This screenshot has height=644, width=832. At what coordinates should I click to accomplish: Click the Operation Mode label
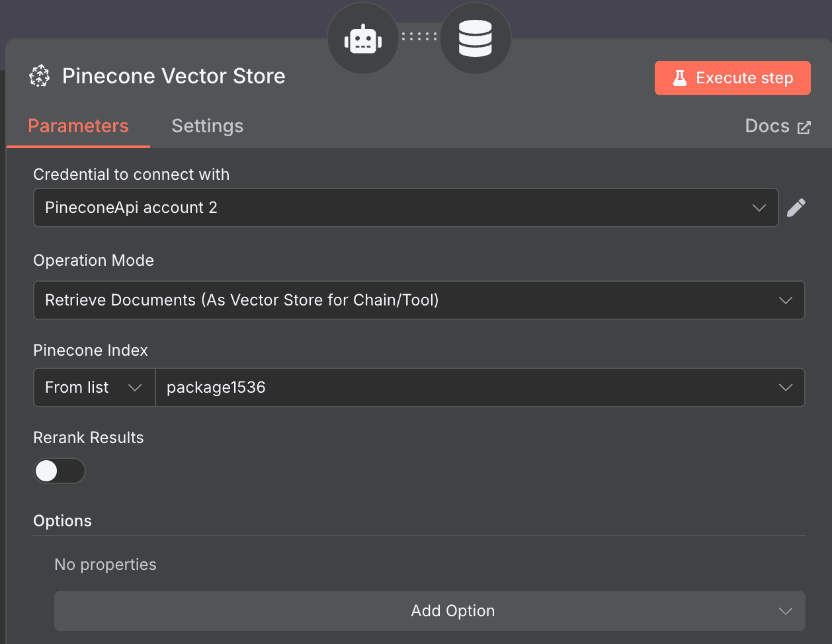coord(94,261)
